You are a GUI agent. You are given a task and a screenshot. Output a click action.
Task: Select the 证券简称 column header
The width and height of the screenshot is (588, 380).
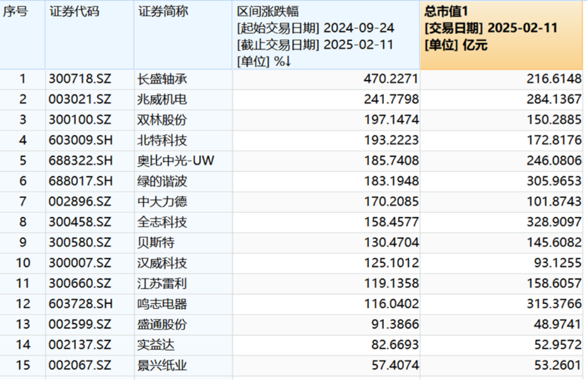[183, 35]
